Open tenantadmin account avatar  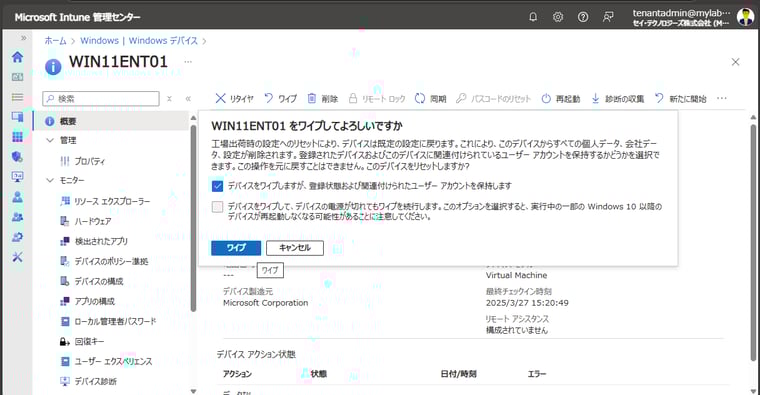point(745,17)
